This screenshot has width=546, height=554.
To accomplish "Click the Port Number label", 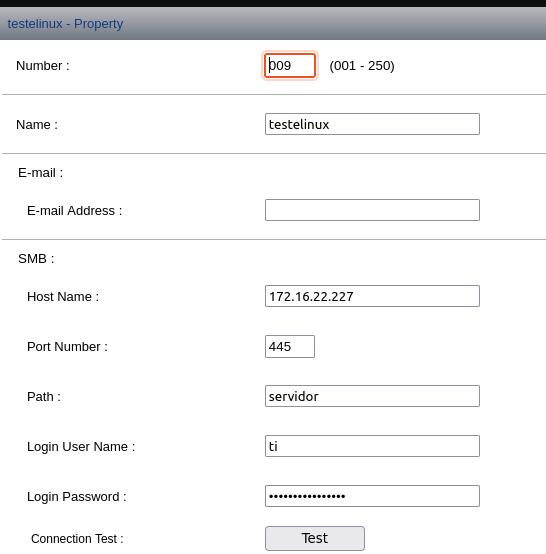I will tap(67, 347).
